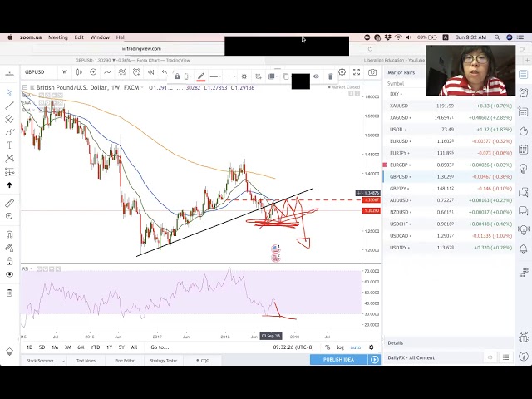Viewport: 532px width, 399px height.
Task: Activate the magnet snap mode icon
Action: point(9,234)
